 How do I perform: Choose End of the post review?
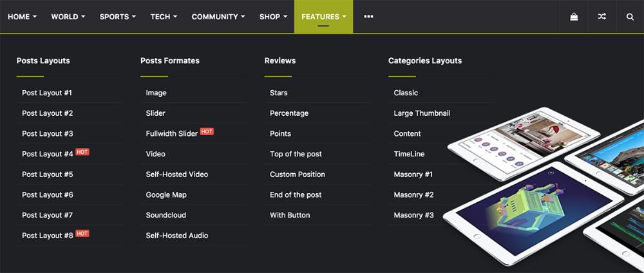tap(296, 195)
